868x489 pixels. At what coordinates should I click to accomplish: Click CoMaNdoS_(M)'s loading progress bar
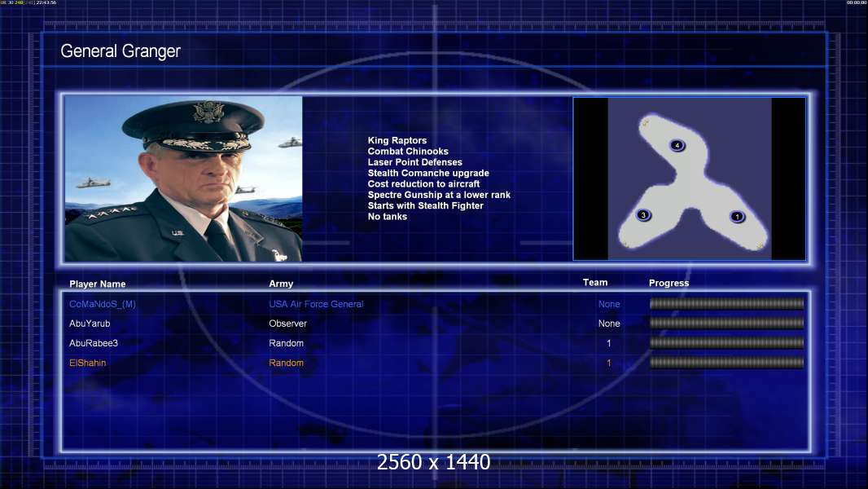(726, 303)
